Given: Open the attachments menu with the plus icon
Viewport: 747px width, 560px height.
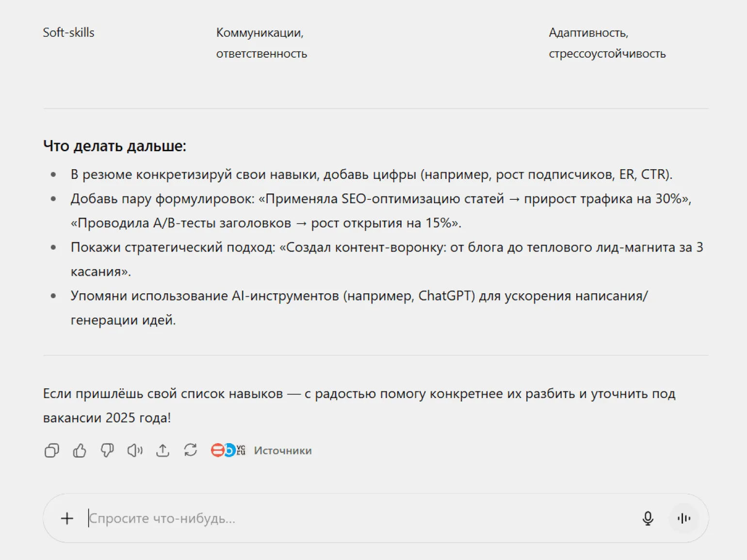Looking at the screenshot, I should click(x=67, y=518).
